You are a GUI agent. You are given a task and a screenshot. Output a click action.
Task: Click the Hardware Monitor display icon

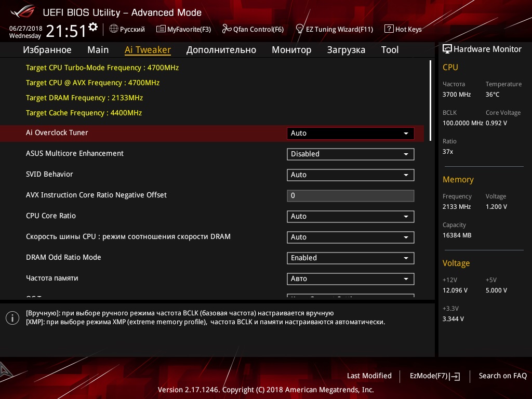pyautogui.click(x=447, y=49)
